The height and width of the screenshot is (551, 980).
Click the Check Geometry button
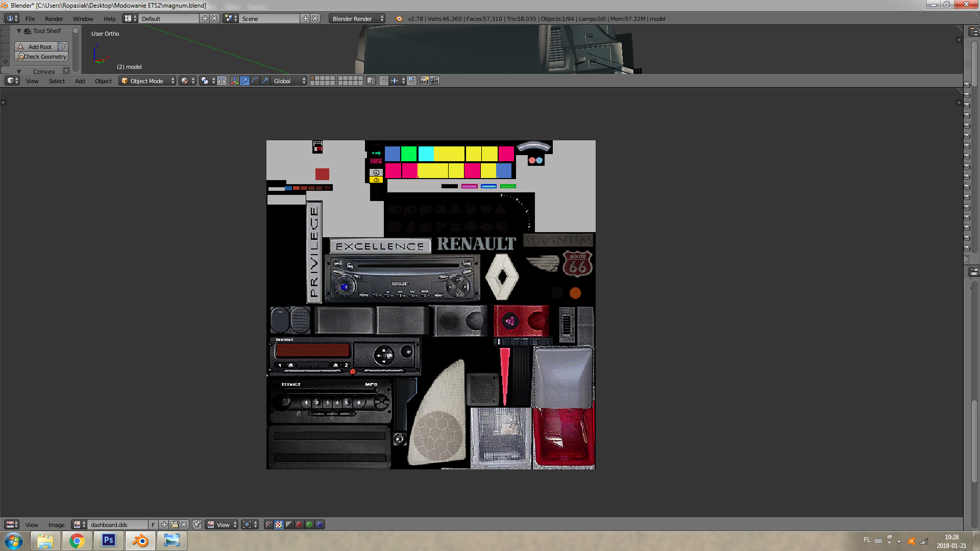click(41, 57)
